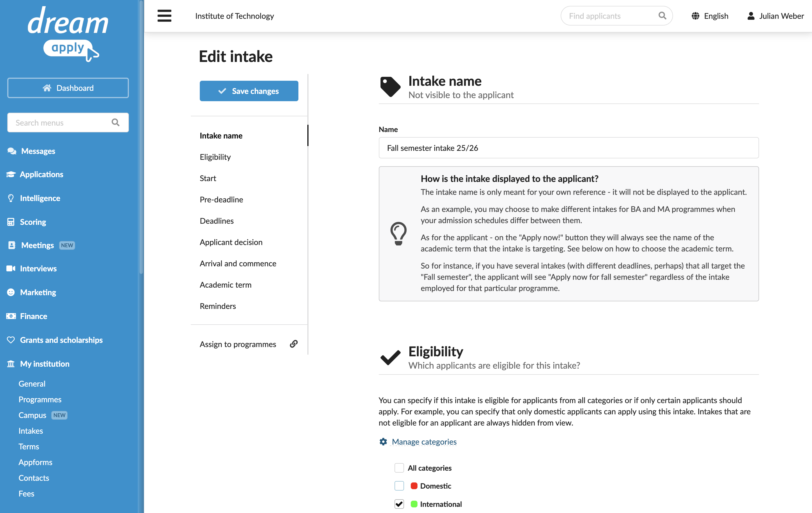Open the English language dropdown

[x=710, y=16]
